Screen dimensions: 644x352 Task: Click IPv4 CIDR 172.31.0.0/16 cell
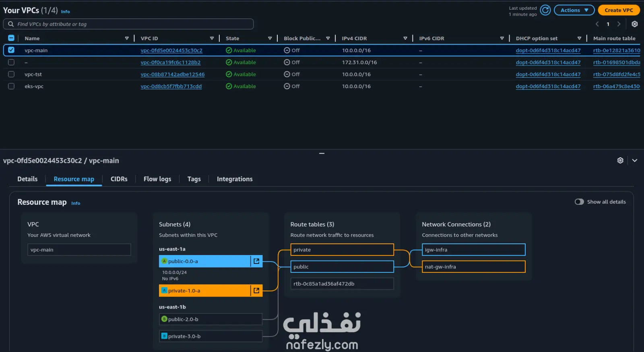(x=359, y=62)
